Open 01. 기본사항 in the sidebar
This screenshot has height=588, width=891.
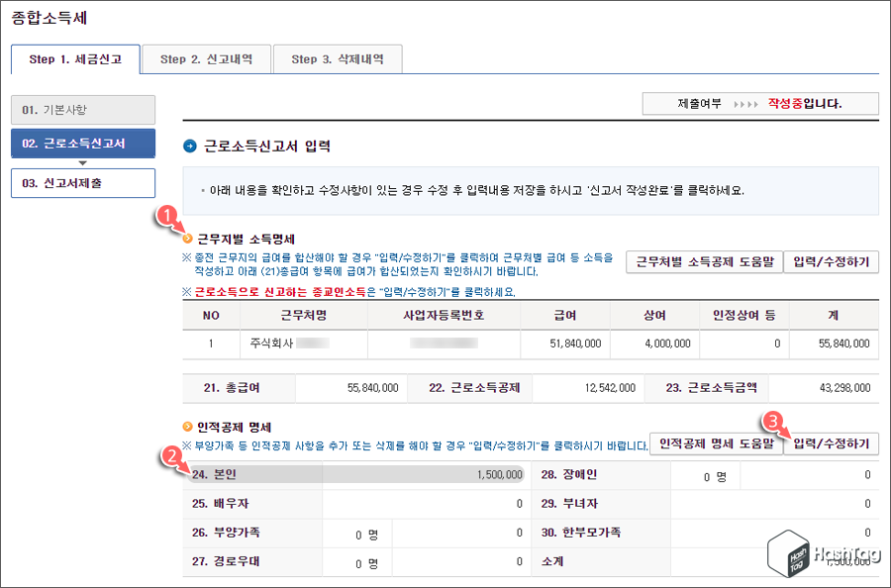83,109
